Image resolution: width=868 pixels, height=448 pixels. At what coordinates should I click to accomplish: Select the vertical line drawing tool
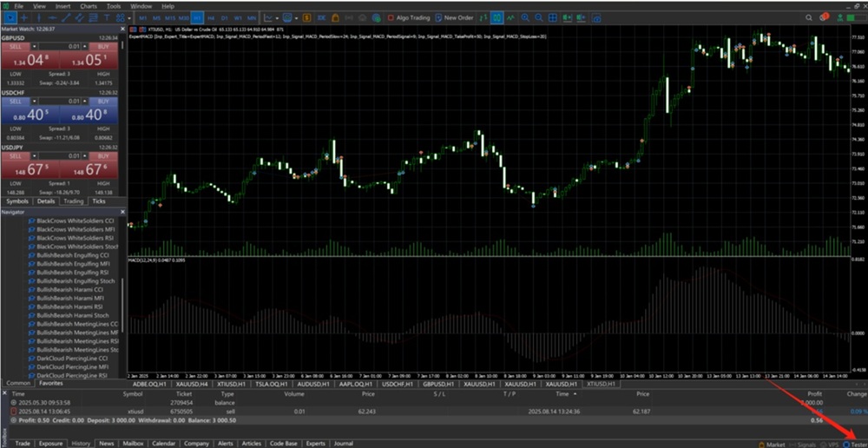38,17
